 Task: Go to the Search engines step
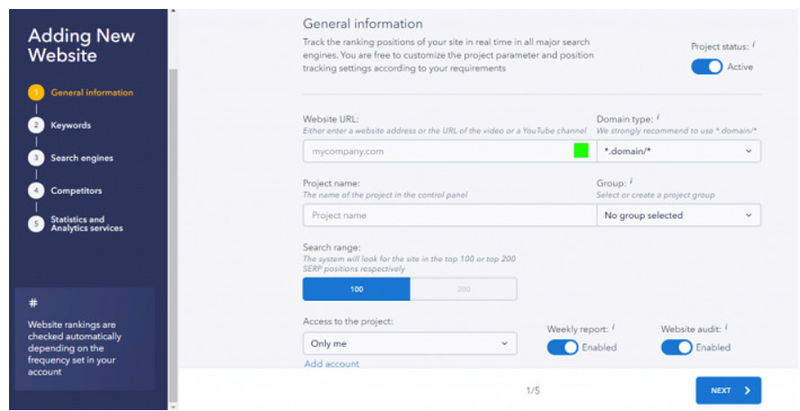point(82,158)
